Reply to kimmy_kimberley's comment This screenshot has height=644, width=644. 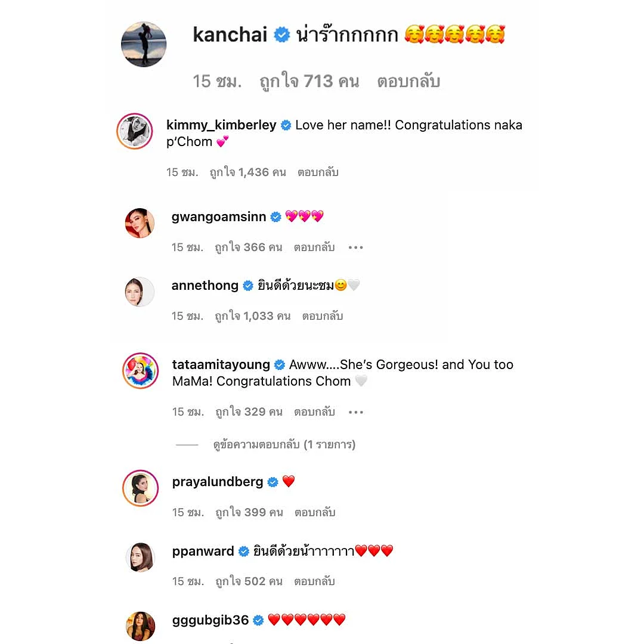tap(318, 172)
